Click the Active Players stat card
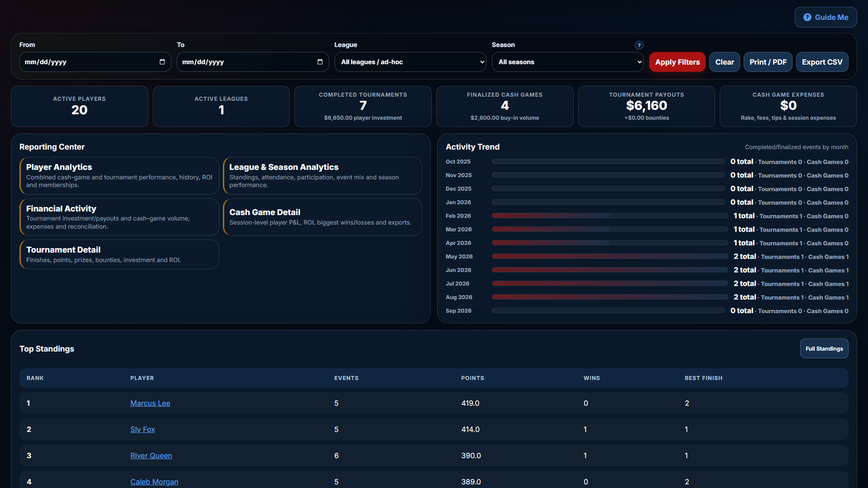 (80, 106)
